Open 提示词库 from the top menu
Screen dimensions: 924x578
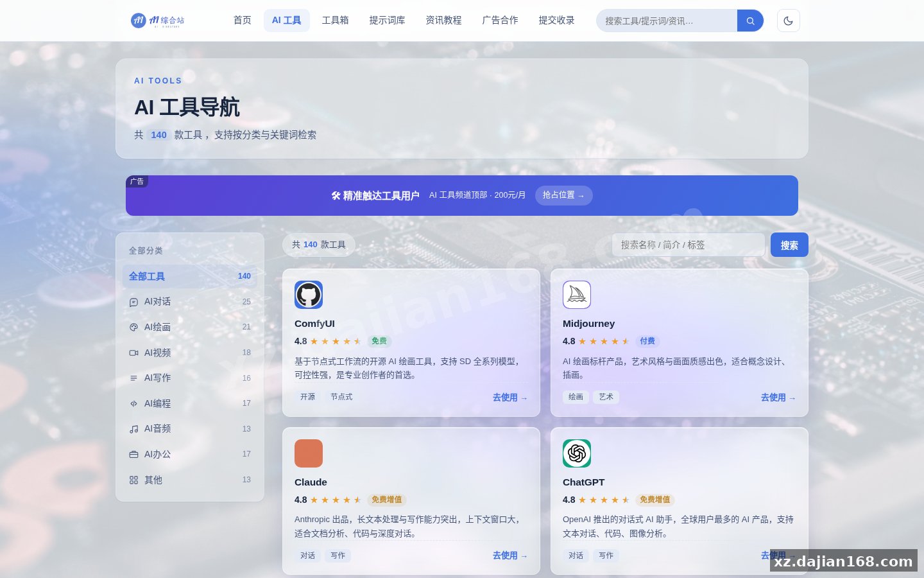387,21
